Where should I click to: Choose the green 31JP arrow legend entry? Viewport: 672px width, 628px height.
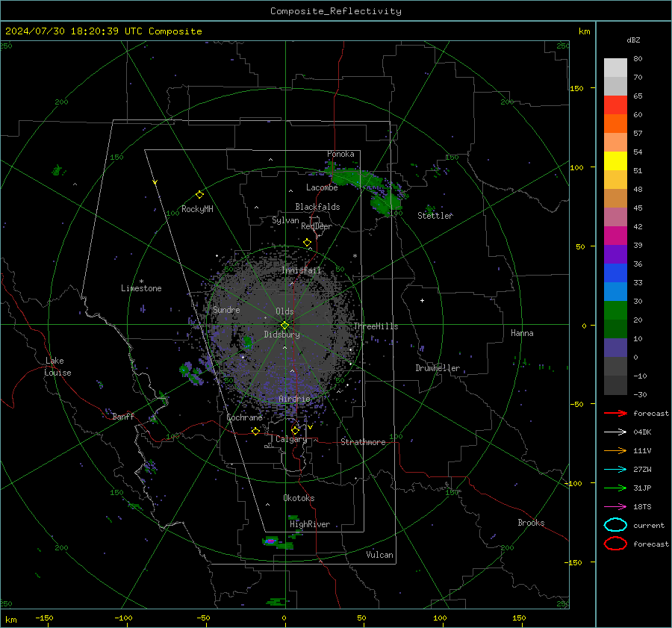pos(615,488)
